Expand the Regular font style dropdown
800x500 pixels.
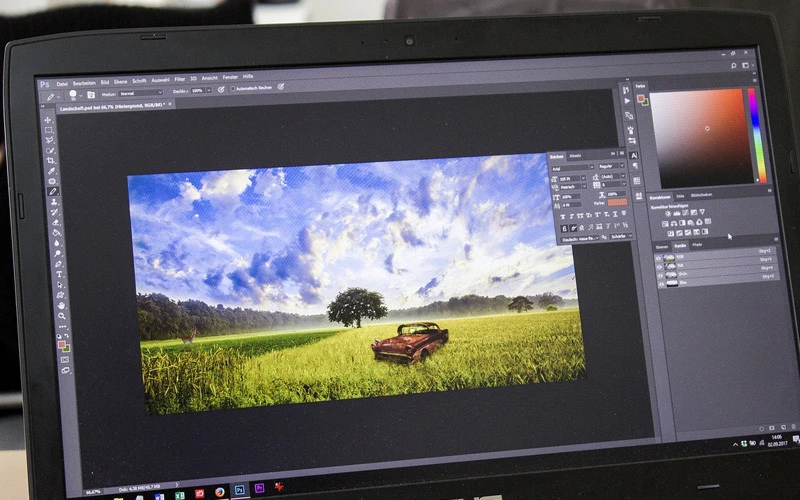coord(611,166)
